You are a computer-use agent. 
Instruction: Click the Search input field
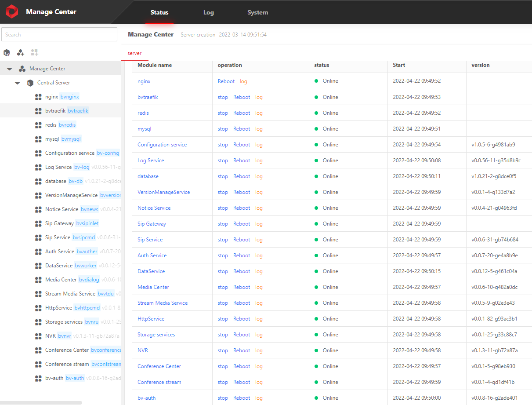point(59,34)
